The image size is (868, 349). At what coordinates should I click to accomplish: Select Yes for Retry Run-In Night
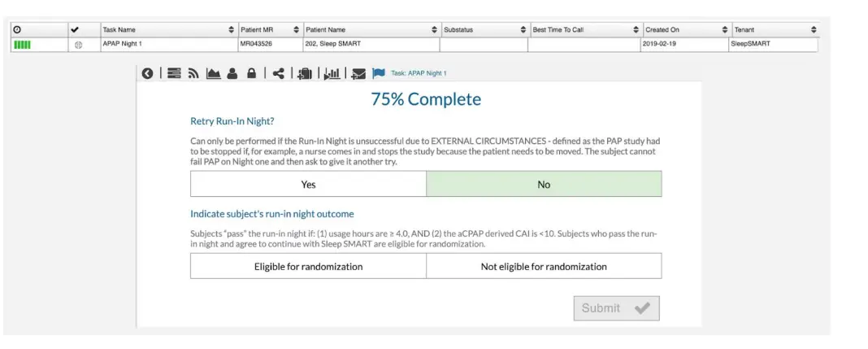tap(308, 184)
